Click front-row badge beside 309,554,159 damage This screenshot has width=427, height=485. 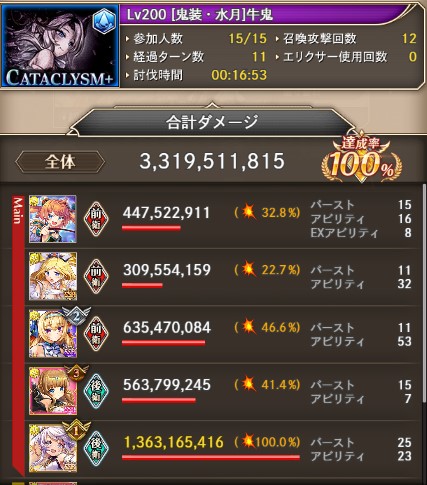96,276
